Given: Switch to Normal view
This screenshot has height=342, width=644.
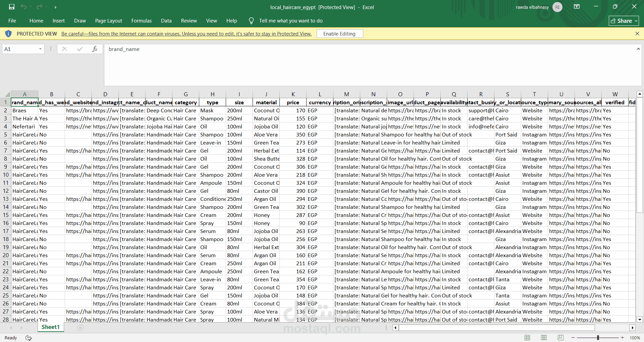Looking at the screenshot, I should [527, 338].
